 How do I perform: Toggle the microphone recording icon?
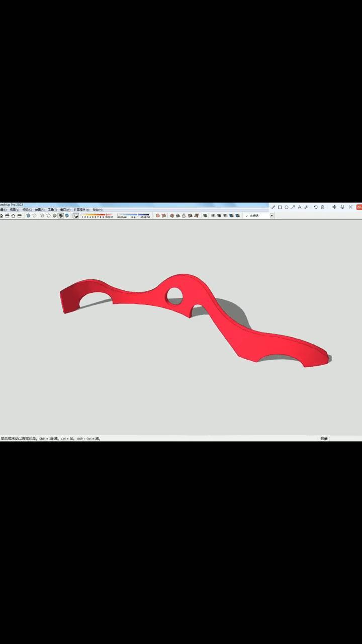click(342, 207)
